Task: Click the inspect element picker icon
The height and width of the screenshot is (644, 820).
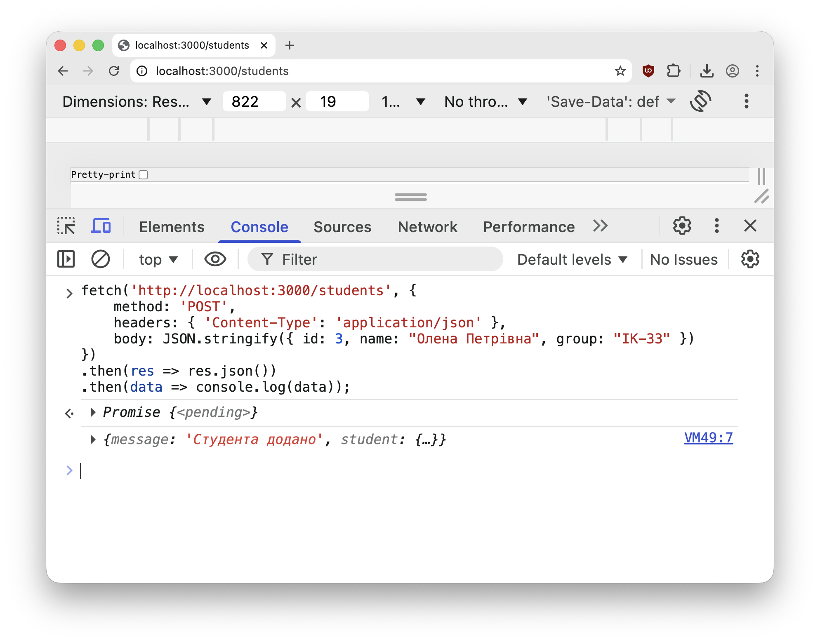Action: (66, 226)
